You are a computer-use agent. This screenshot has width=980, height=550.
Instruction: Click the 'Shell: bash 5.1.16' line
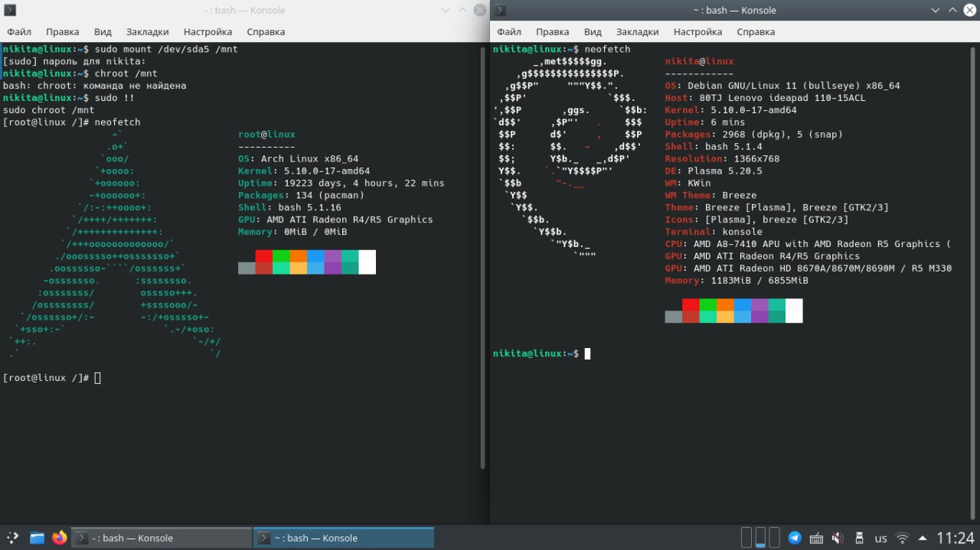[289, 208]
